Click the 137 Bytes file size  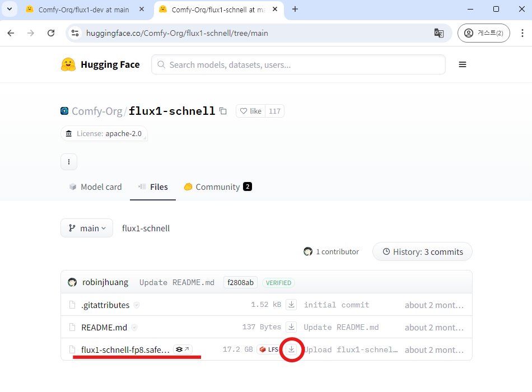(262, 327)
